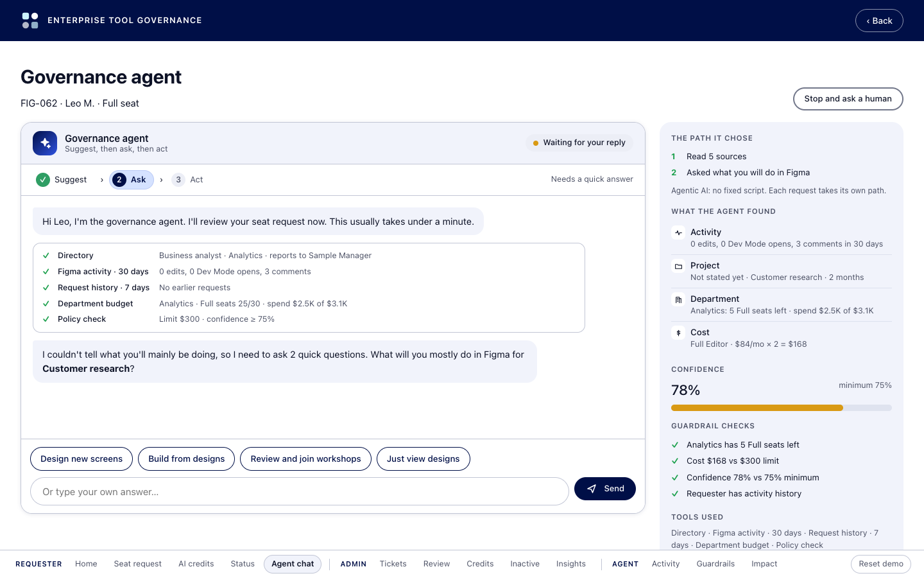Click the Waiting for your reply badge
The width and height of the screenshot is (924, 578).
(579, 143)
